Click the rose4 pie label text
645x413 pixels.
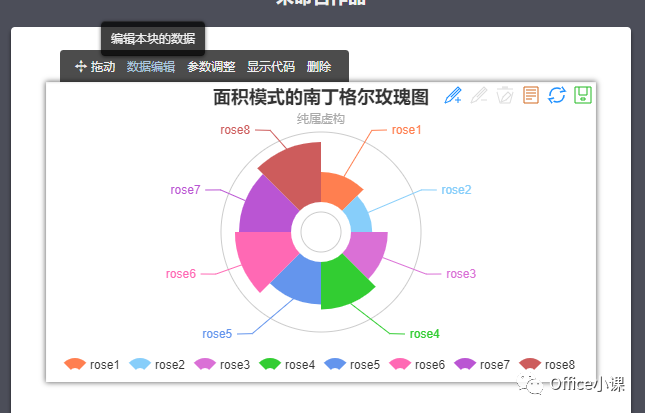(425, 334)
